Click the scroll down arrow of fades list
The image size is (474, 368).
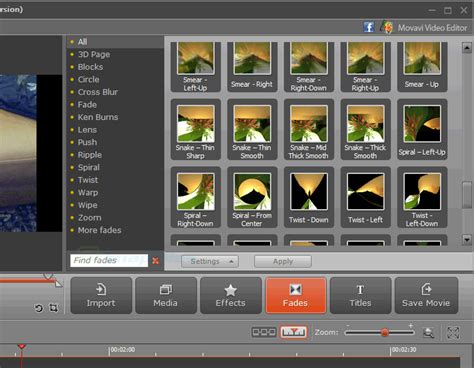(x=467, y=239)
